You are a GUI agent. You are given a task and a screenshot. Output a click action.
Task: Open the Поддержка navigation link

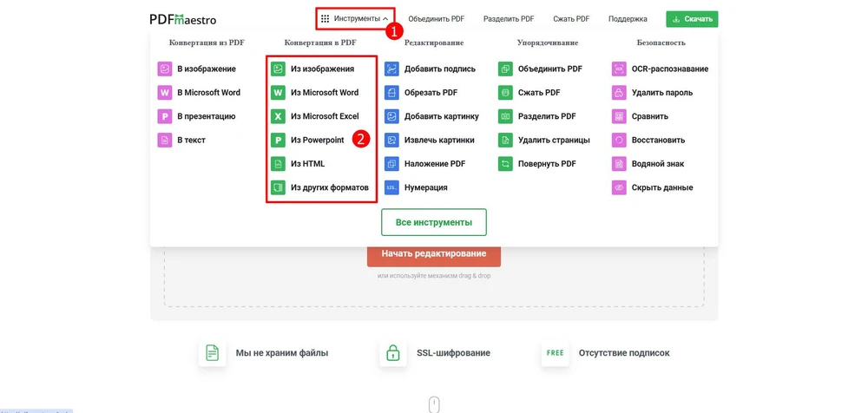[x=628, y=19]
